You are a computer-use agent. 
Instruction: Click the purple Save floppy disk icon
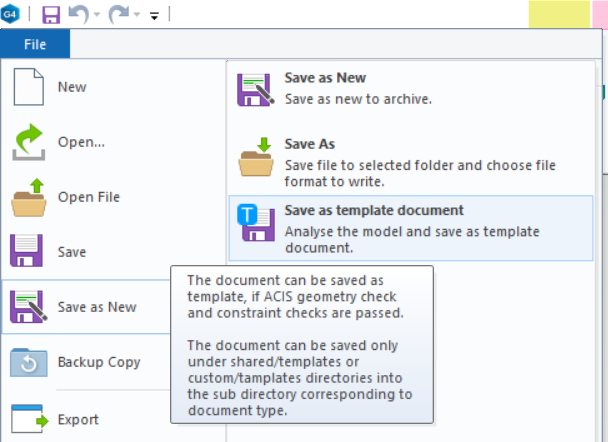pyautogui.click(x=28, y=252)
